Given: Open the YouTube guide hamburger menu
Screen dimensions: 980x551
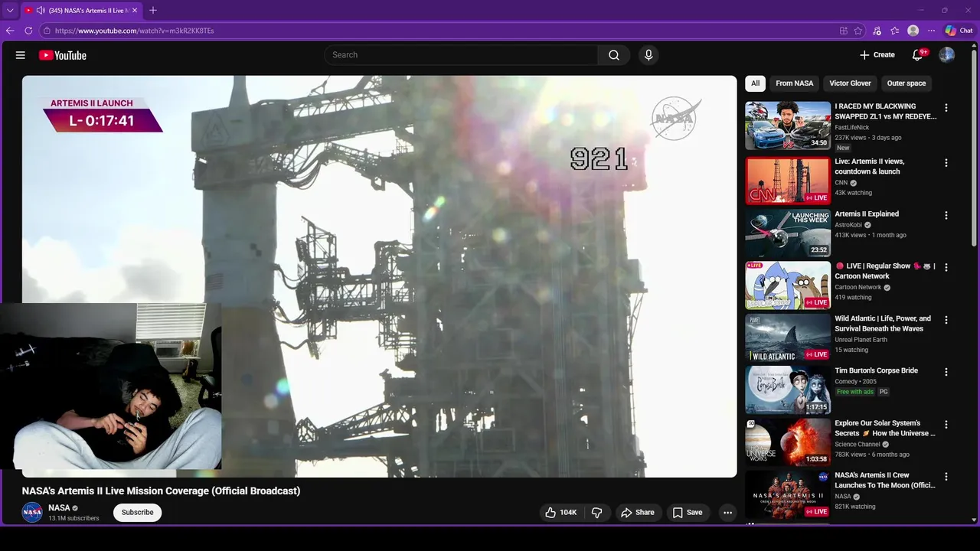Looking at the screenshot, I should pos(21,55).
